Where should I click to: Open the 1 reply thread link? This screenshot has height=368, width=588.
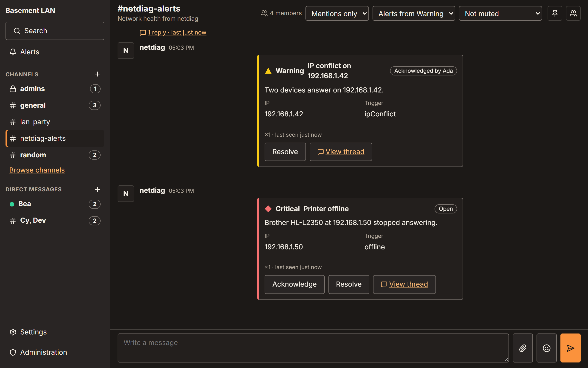(x=173, y=32)
